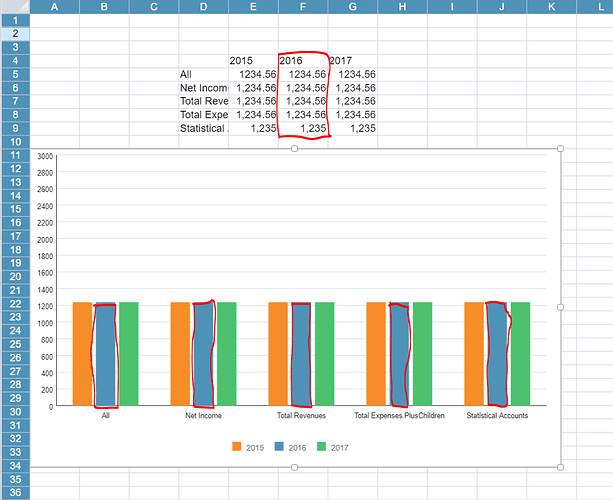The height and width of the screenshot is (500, 613).
Task: Click the Net Income label cell in column D
Action: click(203, 88)
